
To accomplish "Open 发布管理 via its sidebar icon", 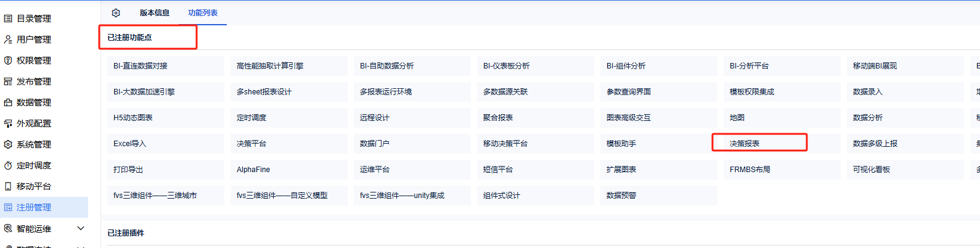I will [x=8, y=81].
